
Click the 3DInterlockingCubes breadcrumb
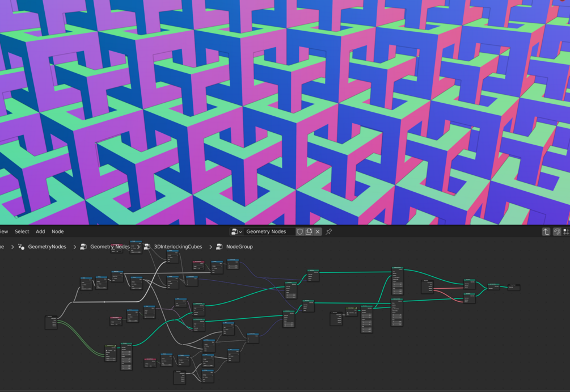coord(178,247)
